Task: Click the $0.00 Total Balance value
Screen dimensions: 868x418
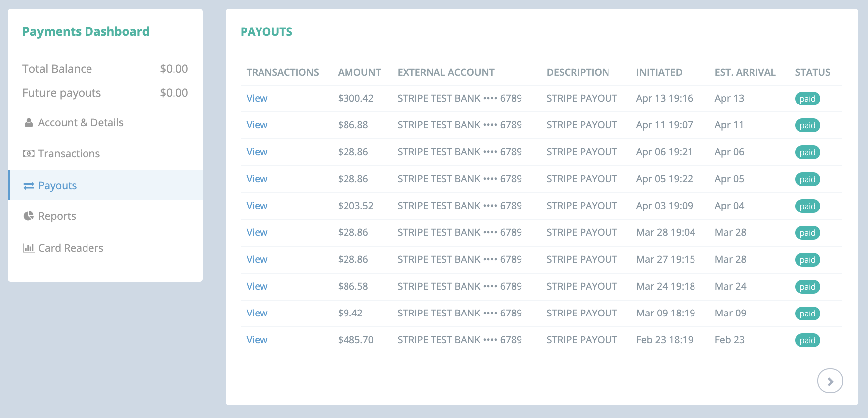Action: coord(174,69)
